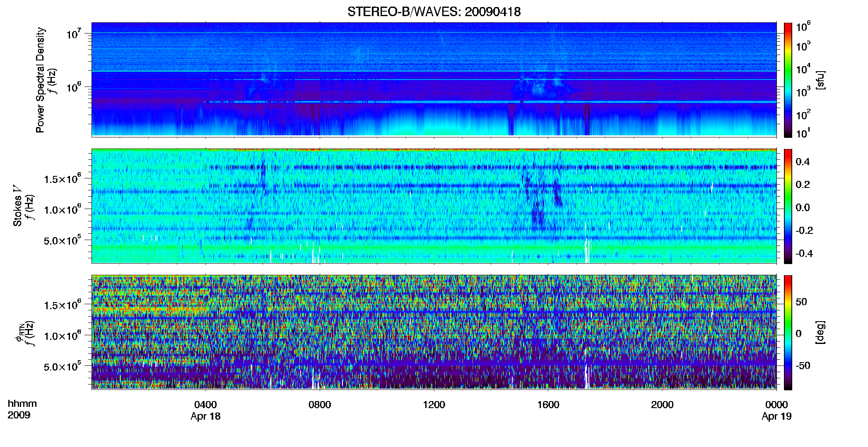Click the 0800 time tick label
The width and height of the screenshot is (868, 447).
coord(320,404)
